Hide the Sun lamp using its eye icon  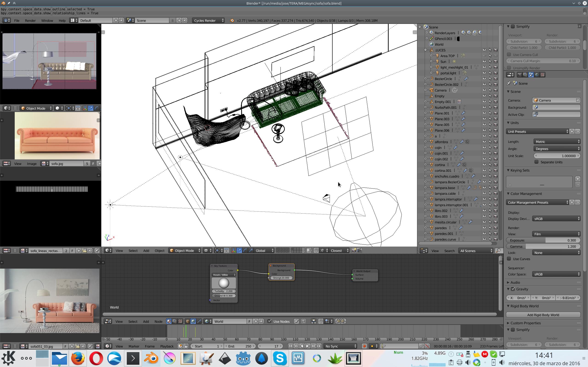pyautogui.click(x=484, y=62)
